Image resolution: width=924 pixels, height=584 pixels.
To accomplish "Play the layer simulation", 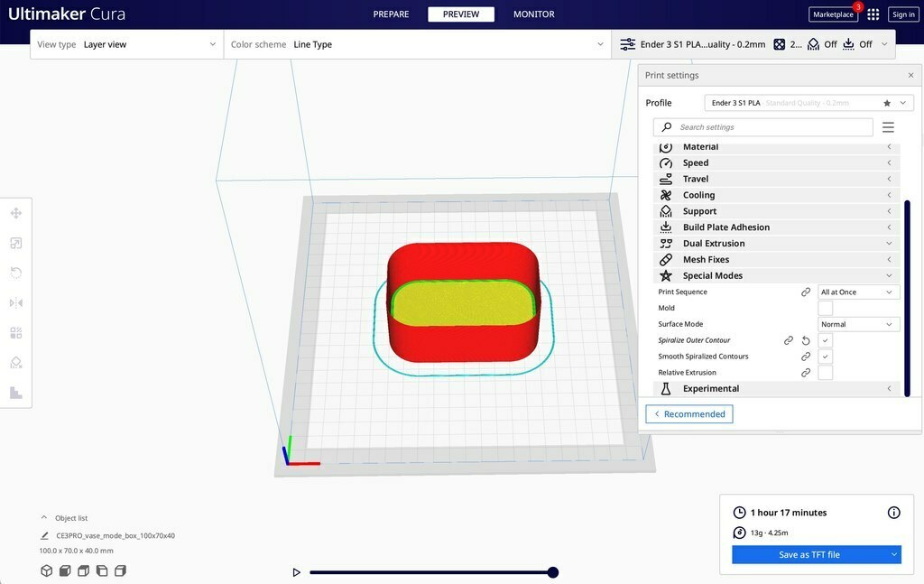I will point(296,572).
